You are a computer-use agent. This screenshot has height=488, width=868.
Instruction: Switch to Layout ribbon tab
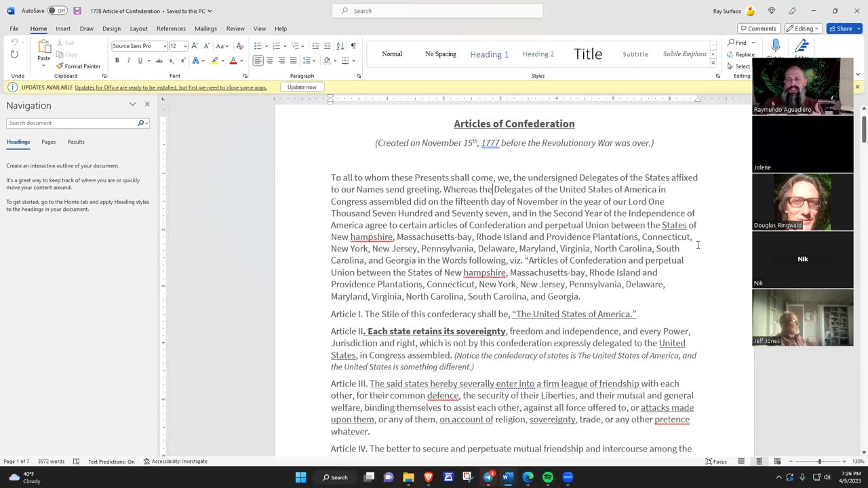138,28
